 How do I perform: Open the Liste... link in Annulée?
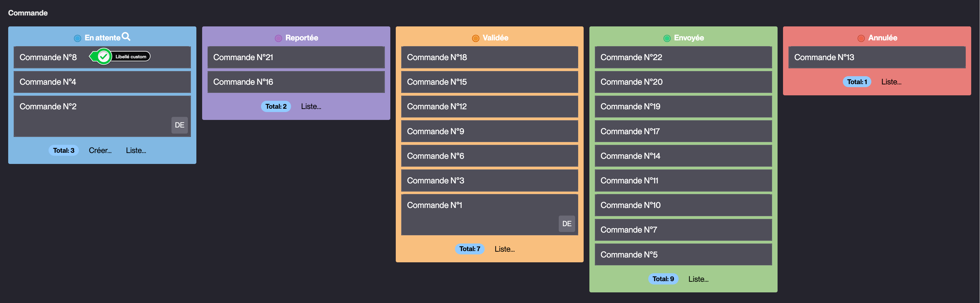click(x=891, y=82)
